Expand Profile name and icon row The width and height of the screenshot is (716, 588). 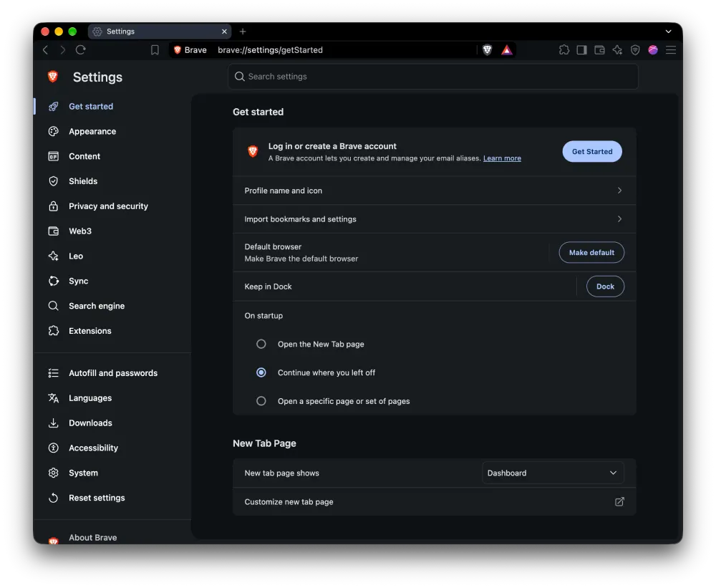point(435,191)
